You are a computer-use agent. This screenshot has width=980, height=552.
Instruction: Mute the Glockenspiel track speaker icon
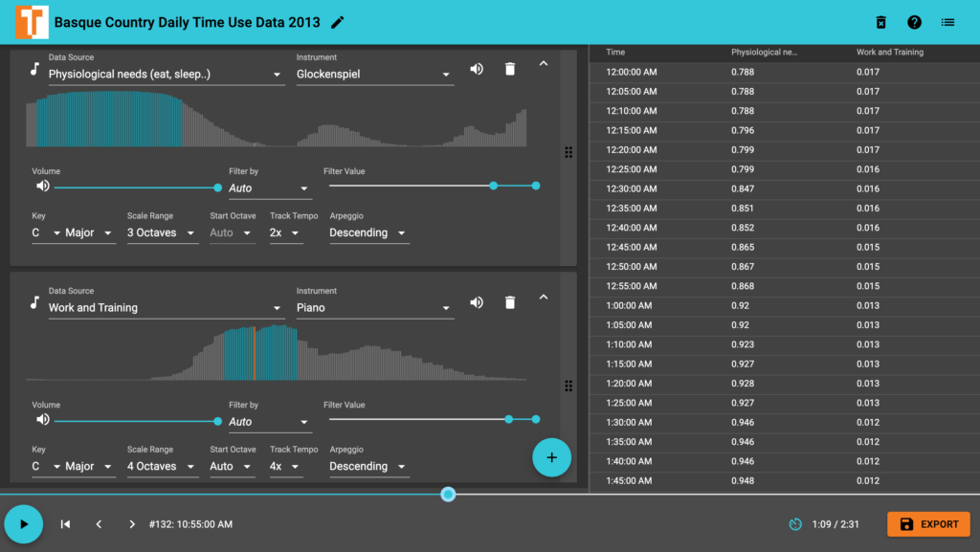tap(477, 69)
